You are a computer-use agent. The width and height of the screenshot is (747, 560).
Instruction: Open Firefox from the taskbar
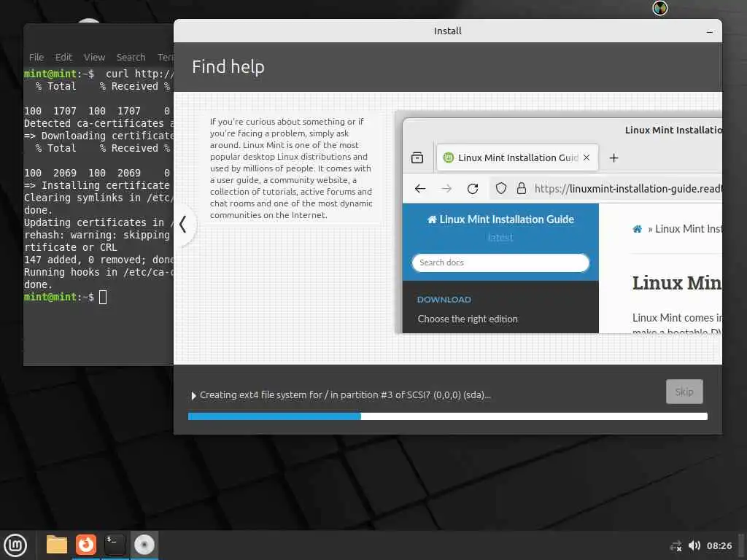pos(86,545)
